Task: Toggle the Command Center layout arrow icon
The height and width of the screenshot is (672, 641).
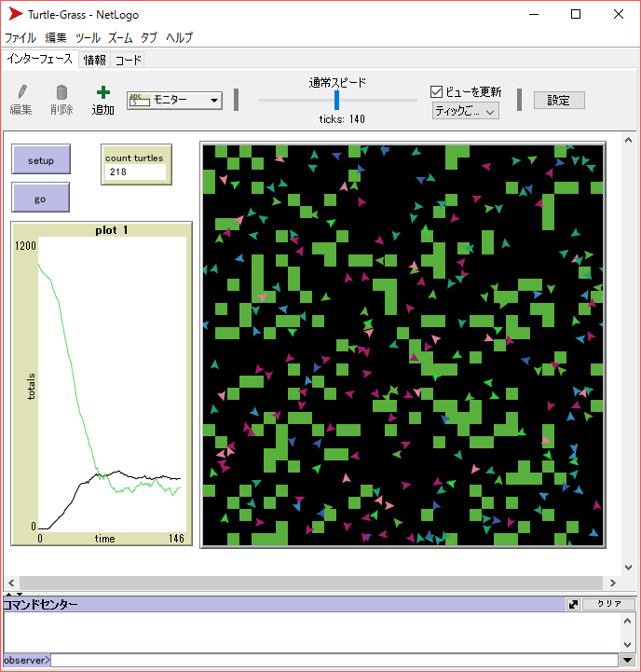Action: click(x=573, y=604)
